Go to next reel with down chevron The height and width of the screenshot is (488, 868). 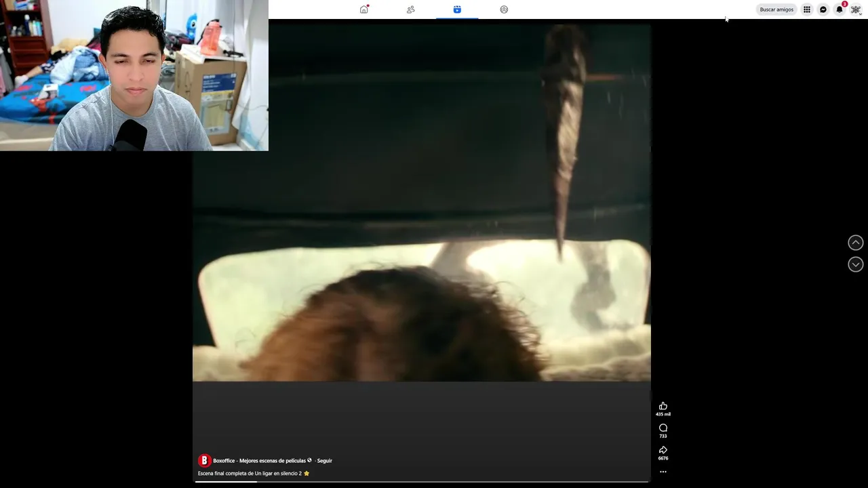(x=856, y=264)
